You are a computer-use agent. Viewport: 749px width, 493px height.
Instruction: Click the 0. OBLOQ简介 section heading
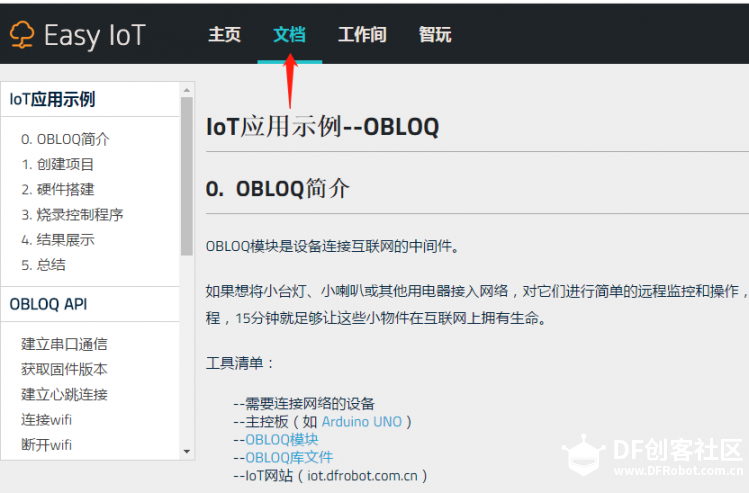point(278,189)
